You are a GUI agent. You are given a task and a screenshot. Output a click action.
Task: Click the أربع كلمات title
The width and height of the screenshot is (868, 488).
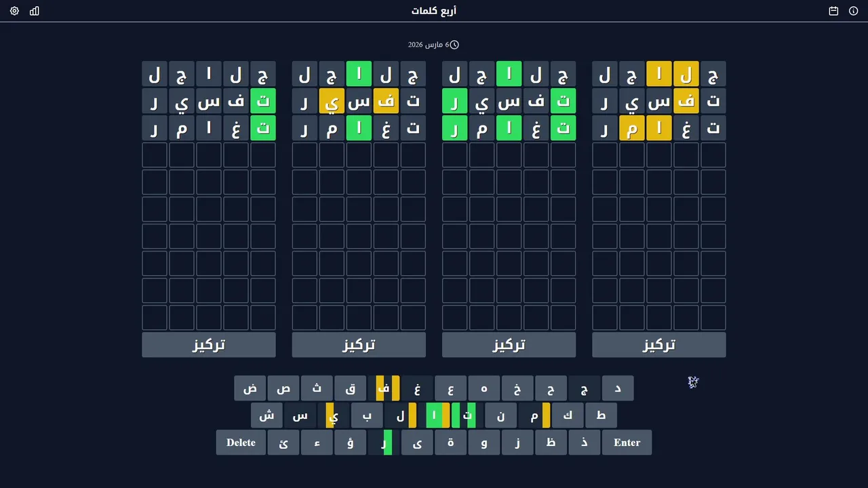(434, 11)
